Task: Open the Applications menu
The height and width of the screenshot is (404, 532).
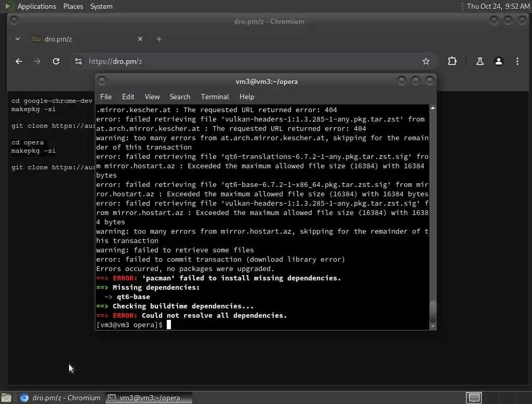Action: (x=37, y=6)
